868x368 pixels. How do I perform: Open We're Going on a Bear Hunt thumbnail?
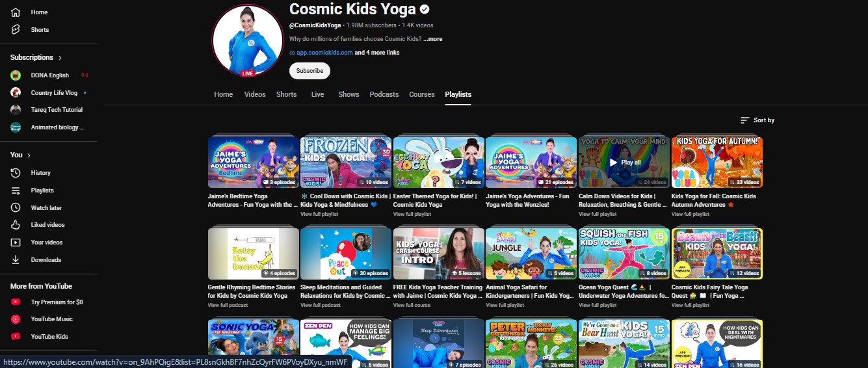624,344
